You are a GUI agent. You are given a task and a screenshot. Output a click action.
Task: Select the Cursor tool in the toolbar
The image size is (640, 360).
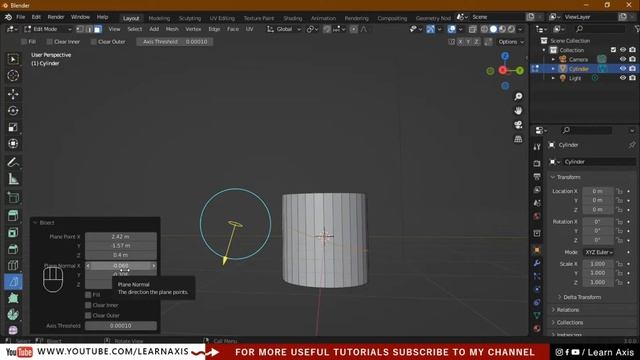click(13, 76)
